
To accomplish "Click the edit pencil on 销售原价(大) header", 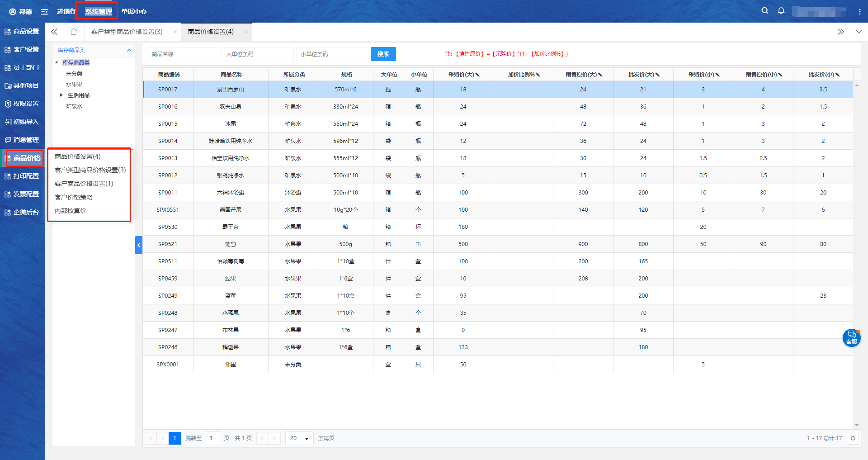I will pyautogui.click(x=600, y=75).
